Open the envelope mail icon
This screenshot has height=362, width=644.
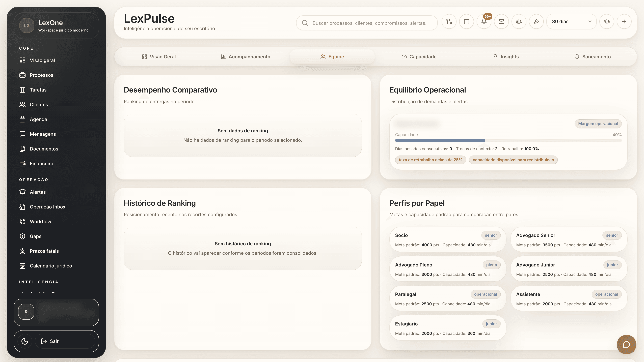click(x=501, y=22)
